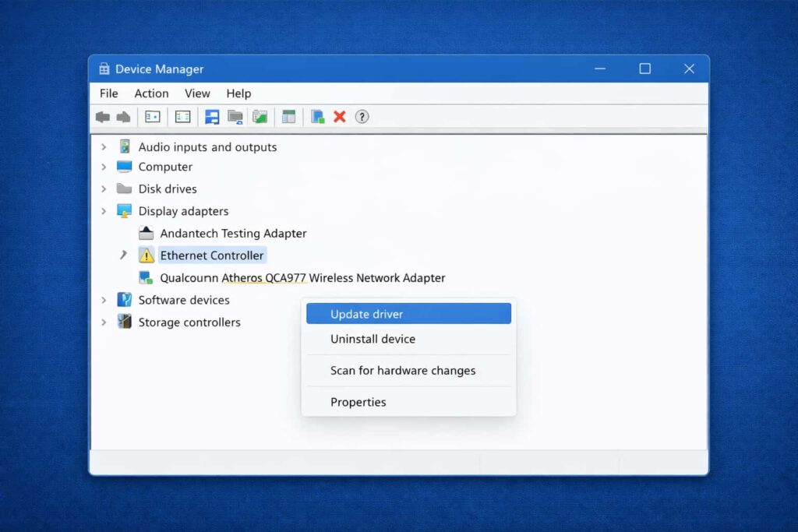The image size is (798, 532).
Task: Click the Qualcomm wireless adapter icon
Action: click(x=147, y=278)
